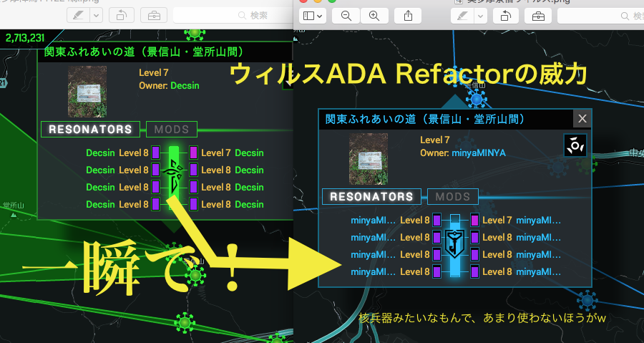Click "Level 7 Decsin" resonator entry
Viewport: 644px width, 343px height.
232,153
